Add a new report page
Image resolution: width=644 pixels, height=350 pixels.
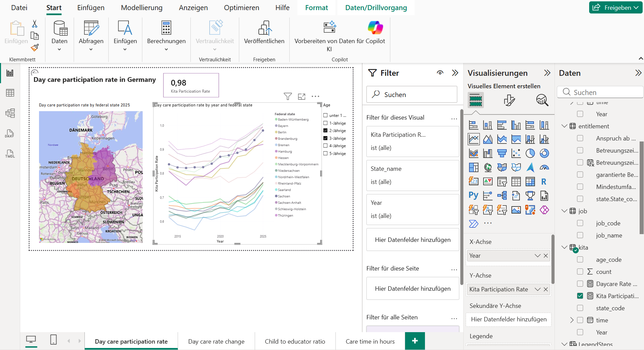(x=415, y=341)
